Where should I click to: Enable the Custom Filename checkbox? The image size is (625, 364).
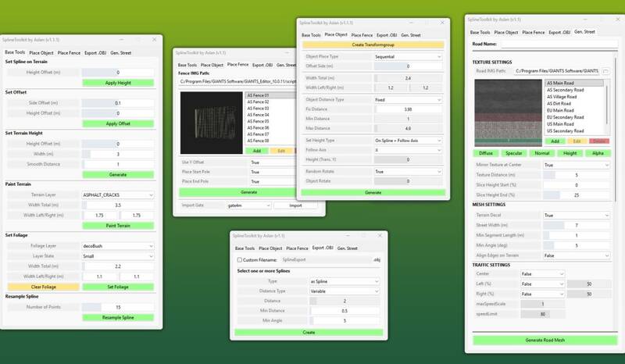point(239,259)
